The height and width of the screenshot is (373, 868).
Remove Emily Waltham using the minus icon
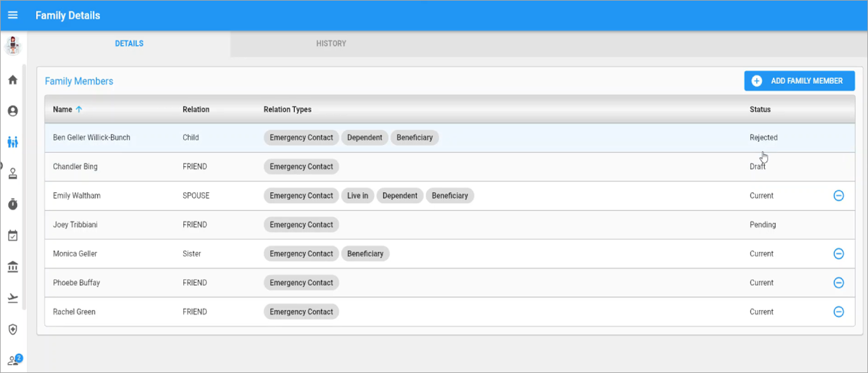pyautogui.click(x=838, y=195)
